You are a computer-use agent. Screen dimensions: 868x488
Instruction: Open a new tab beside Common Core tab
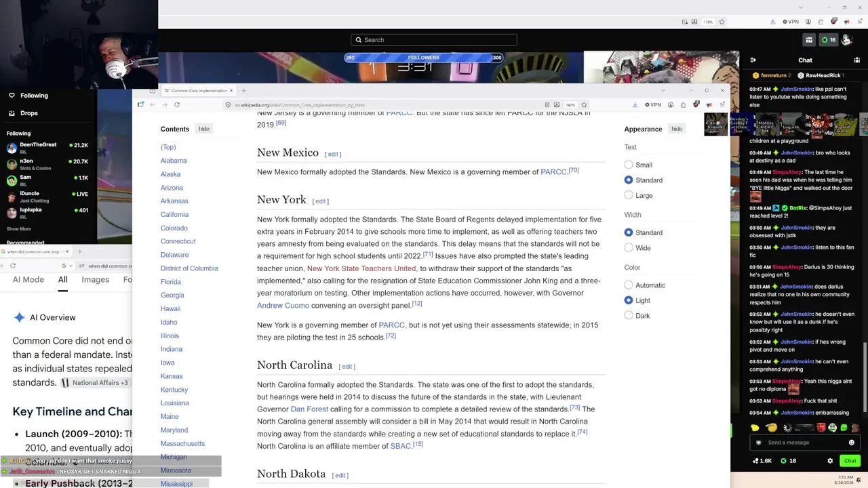[244, 90]
